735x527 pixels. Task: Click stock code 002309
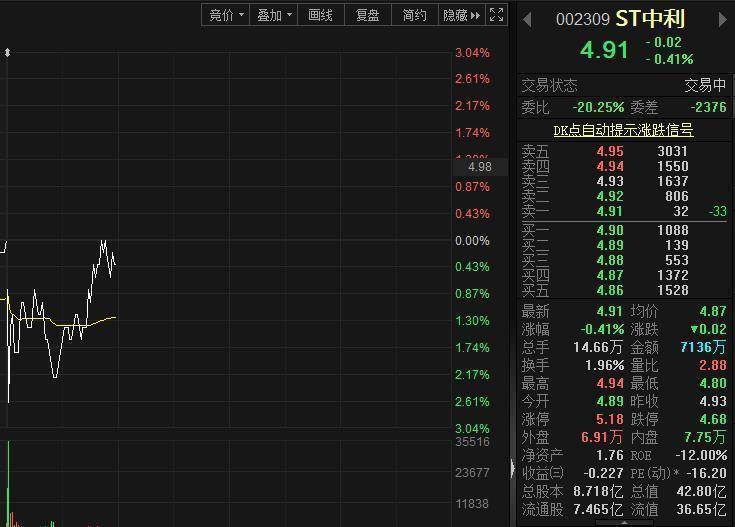click(x=583, y=20)
